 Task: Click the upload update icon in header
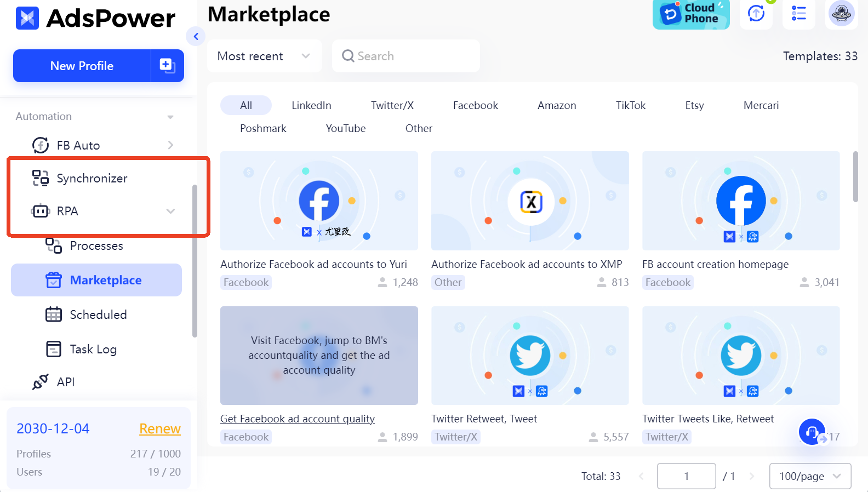[x=756, y=13]
